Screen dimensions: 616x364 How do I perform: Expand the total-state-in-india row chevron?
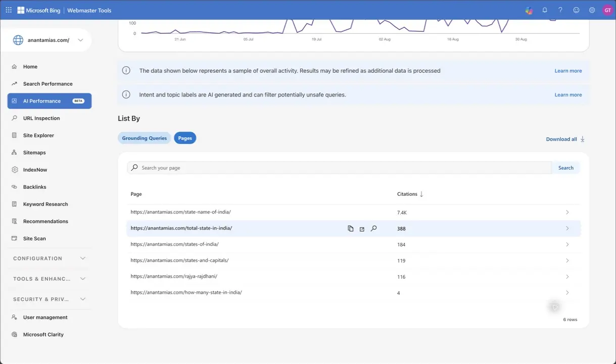[567, 229]
